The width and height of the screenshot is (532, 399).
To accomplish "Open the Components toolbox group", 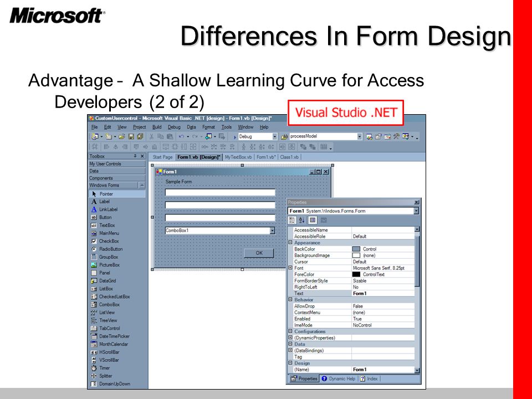I will point(117,178).
